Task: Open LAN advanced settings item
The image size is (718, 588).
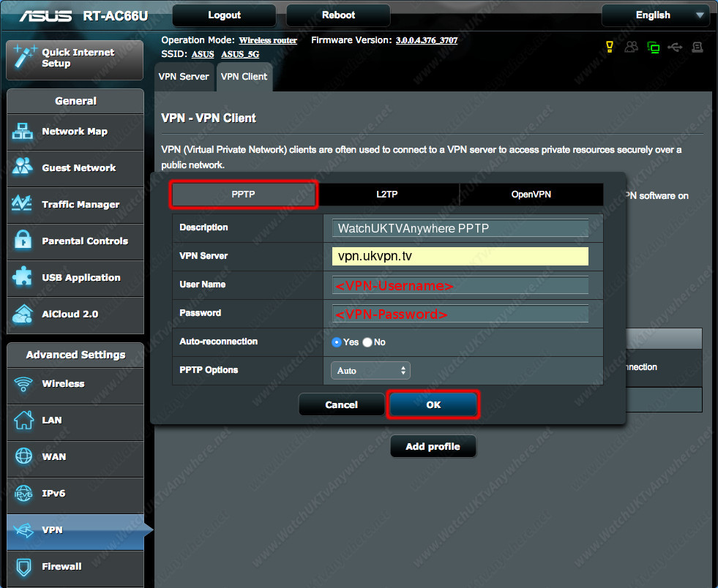Action: [75, 422]
